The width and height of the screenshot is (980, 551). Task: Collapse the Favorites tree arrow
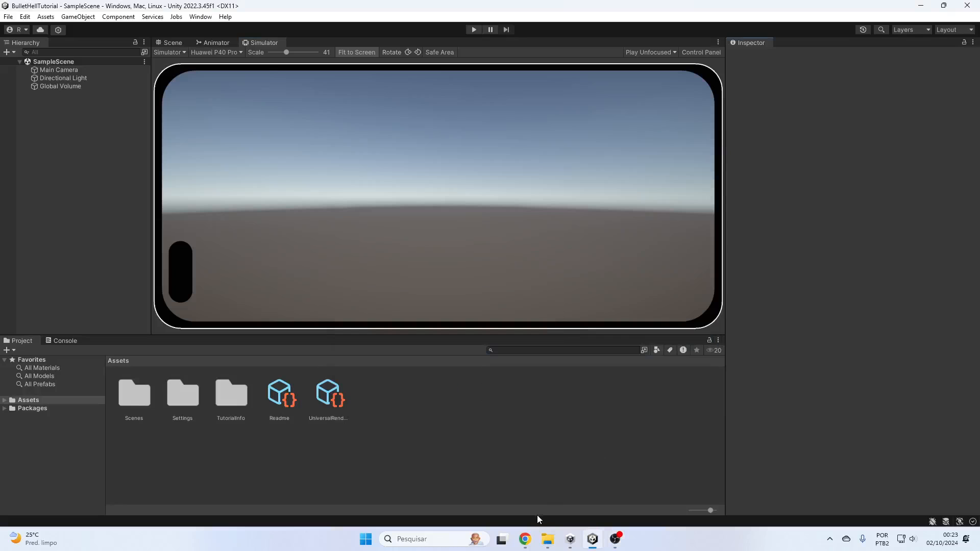click(x=5, y=360)
